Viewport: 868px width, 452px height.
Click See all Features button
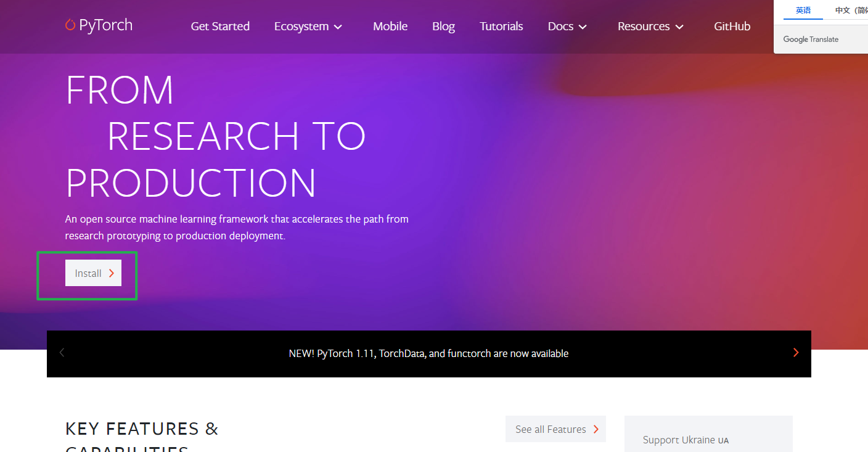pos(555,429)
